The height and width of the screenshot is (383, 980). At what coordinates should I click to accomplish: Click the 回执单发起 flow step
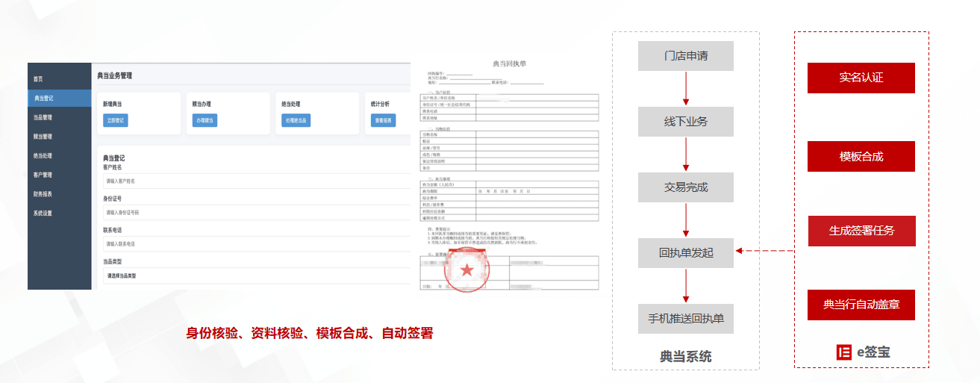[x=686, y=252]
